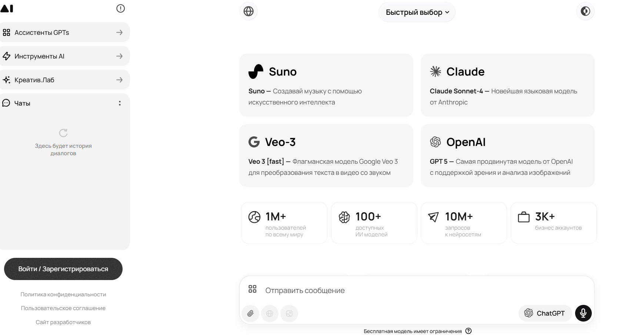Open the ChatGPT model selector
The width and height of the screenshot is (644, 336).
coord(545,313)
